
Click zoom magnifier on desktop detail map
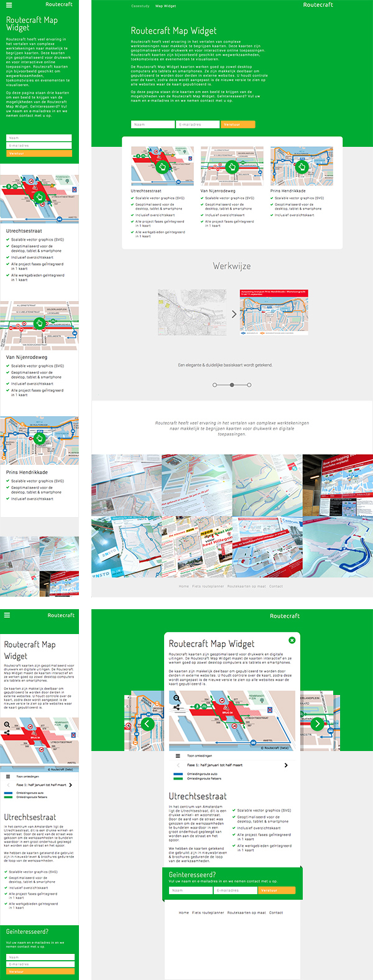tap(177, 698)
